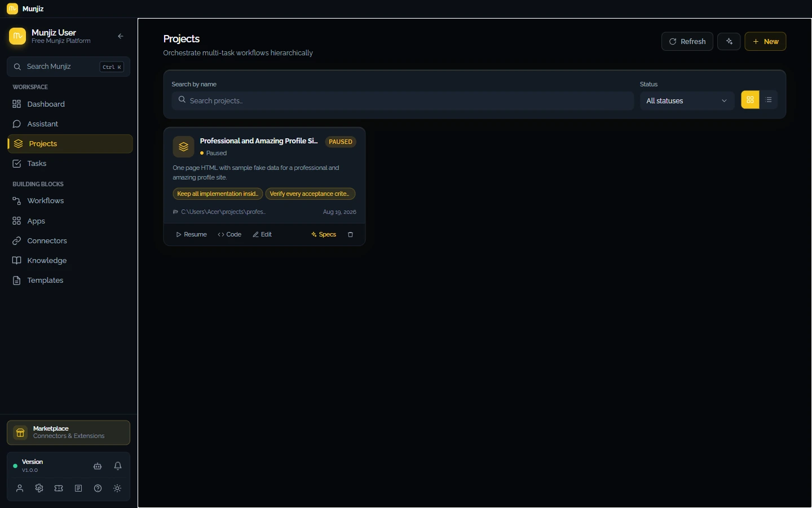Open the Templates page

pos(70,281)
